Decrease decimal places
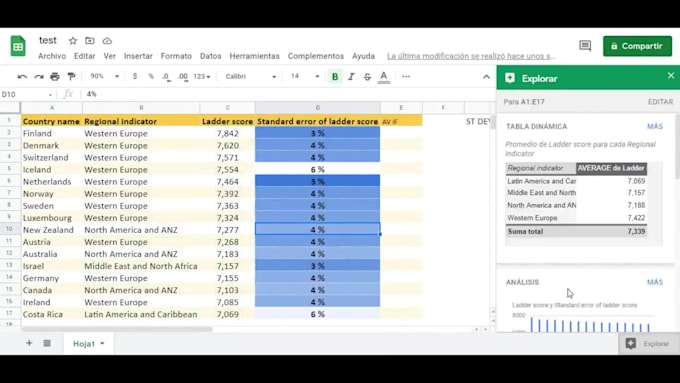Viewport: 680px width, 383px height. 166,77
